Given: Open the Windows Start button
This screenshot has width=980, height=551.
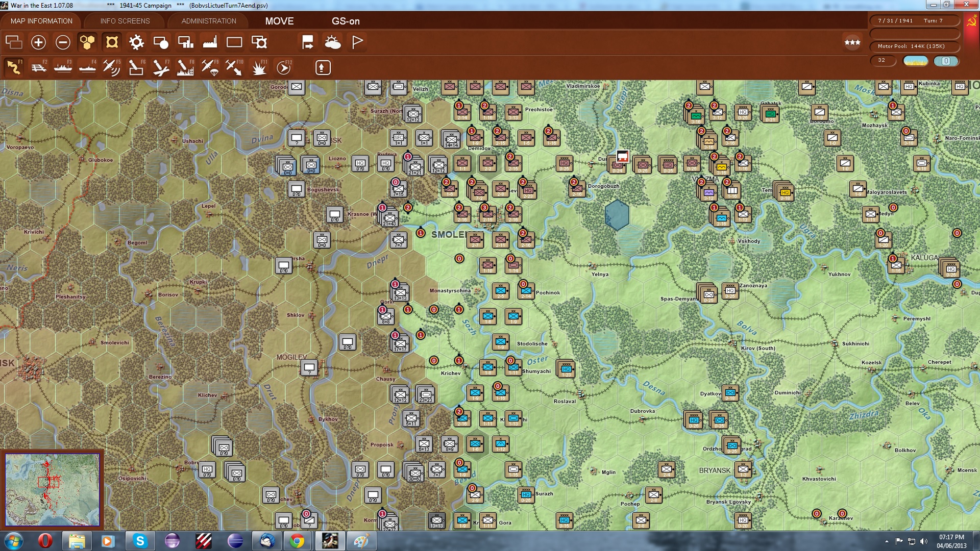Looking at the screenshot, I should (x=14, y=541).
